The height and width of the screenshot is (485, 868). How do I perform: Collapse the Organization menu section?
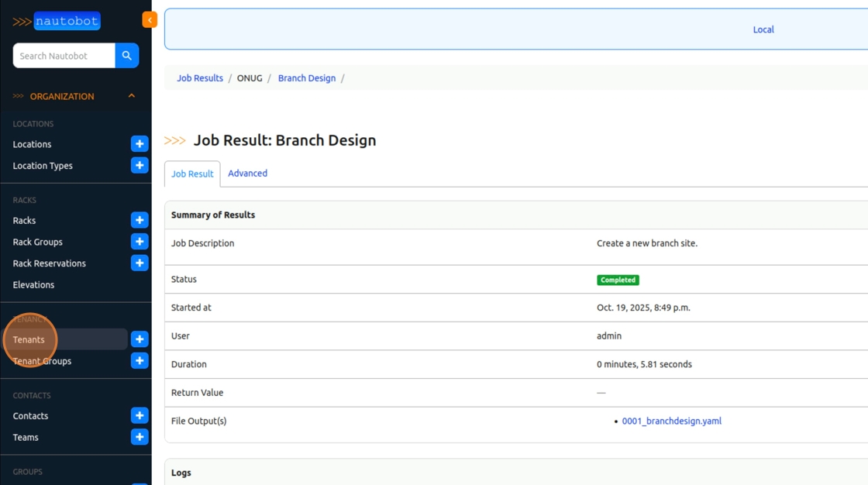click(x=131, y=96)
